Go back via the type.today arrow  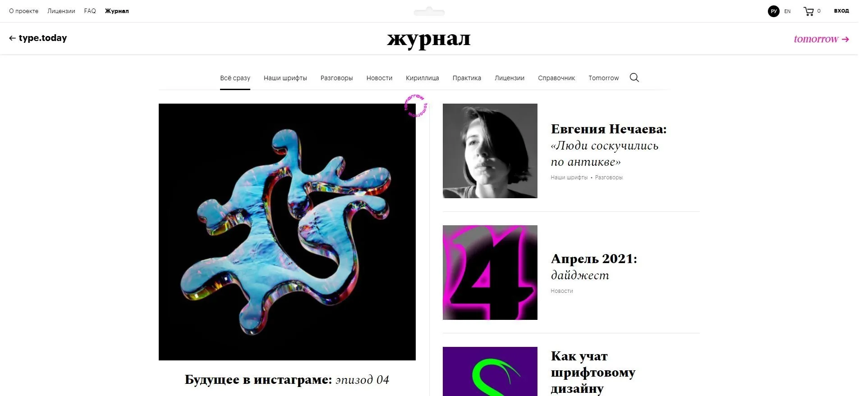tap(38, 38)
